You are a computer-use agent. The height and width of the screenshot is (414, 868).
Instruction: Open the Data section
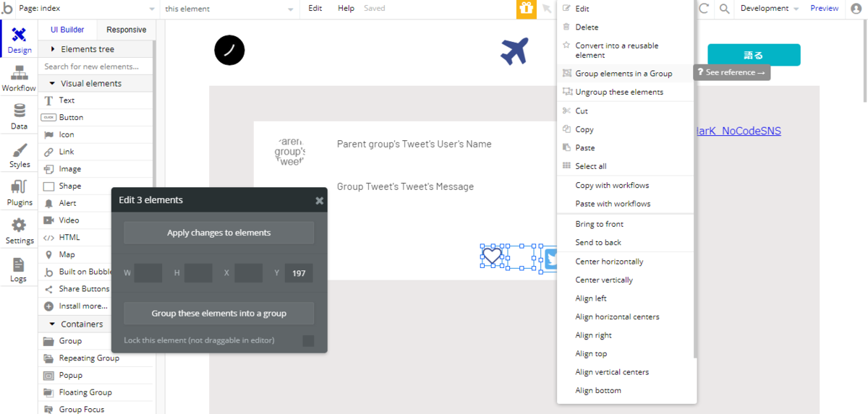[19, 116]
